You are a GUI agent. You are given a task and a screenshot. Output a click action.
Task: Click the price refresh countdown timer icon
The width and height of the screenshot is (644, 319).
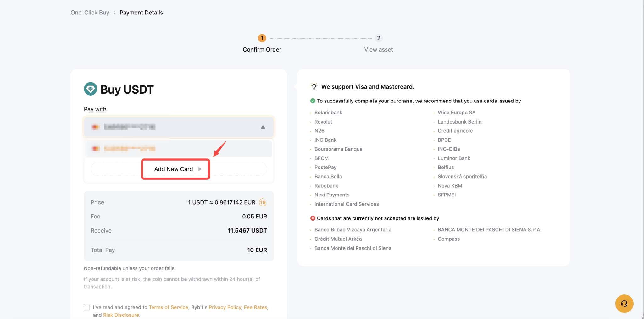pos(263,202)
